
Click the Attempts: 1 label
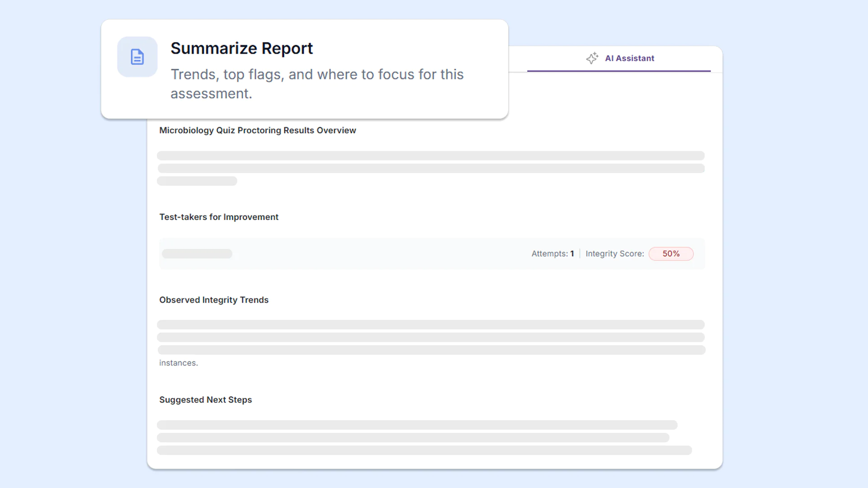pyautogui.click(x=552, y=254)
